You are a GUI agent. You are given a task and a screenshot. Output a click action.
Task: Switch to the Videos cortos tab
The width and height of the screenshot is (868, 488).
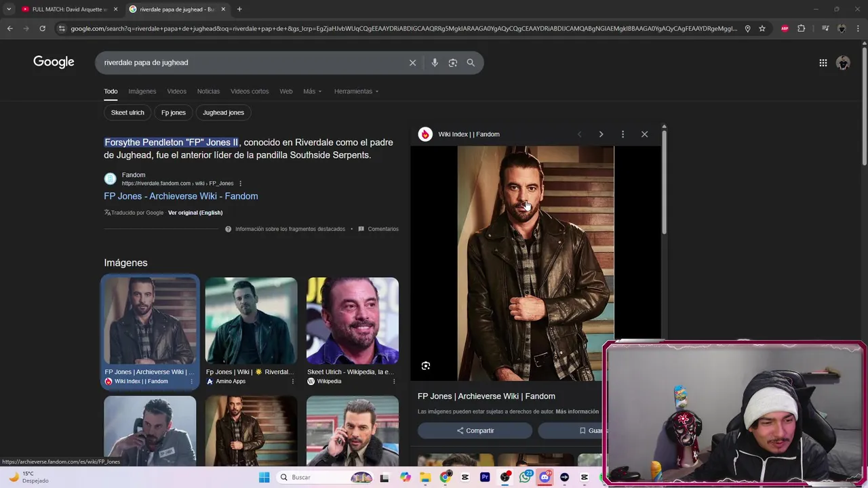[250, 91]
